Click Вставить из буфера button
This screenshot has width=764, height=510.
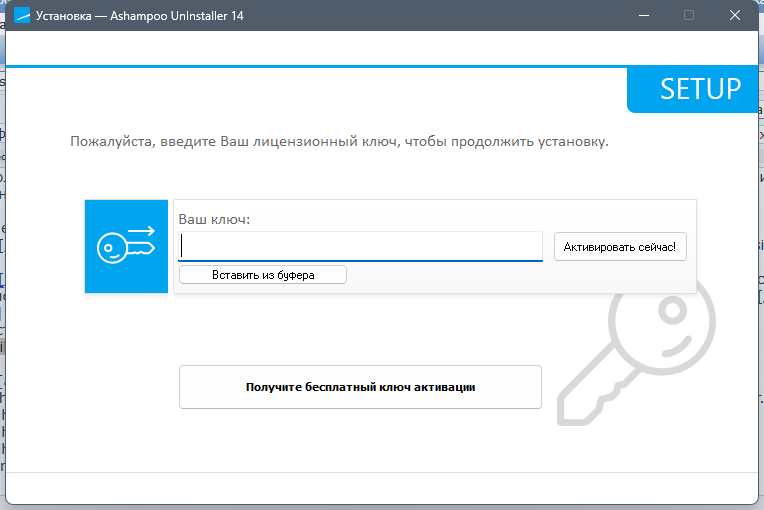click(263, 275)
